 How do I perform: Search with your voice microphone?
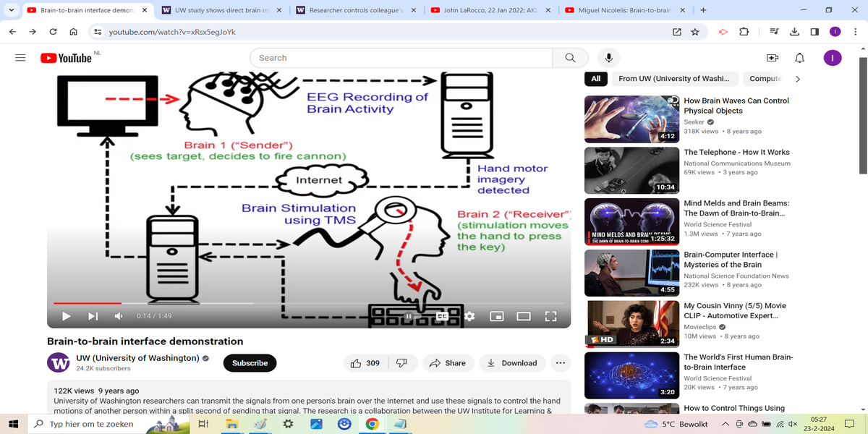(x=608, y=58)
